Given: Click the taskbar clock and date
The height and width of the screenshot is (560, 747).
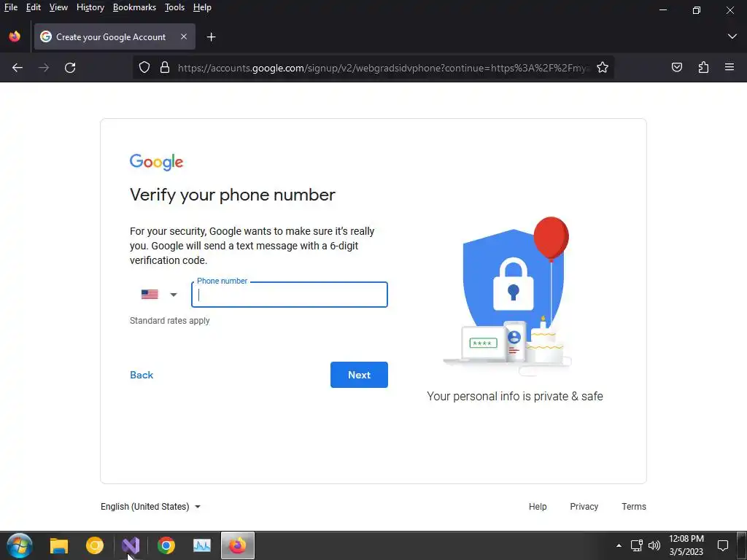Looking at the screenshot, I should pyautogui.click(x=686, y=545).
